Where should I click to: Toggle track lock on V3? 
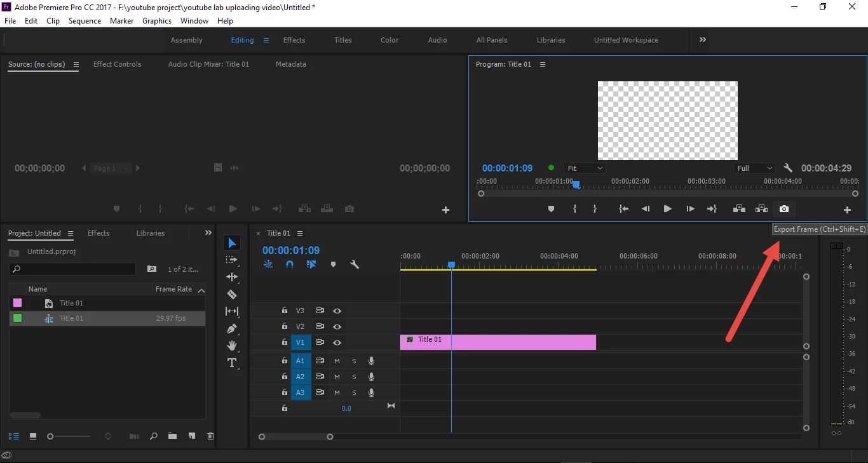coord(285,311)
